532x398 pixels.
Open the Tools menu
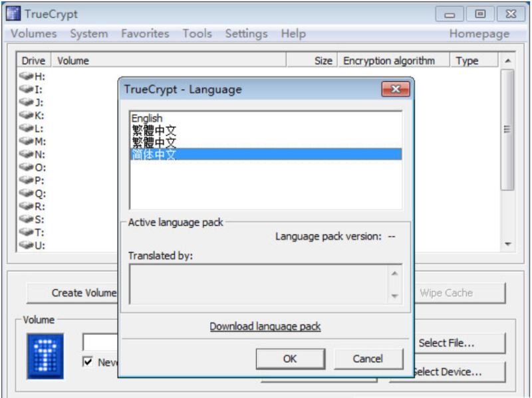click(197, 34)
